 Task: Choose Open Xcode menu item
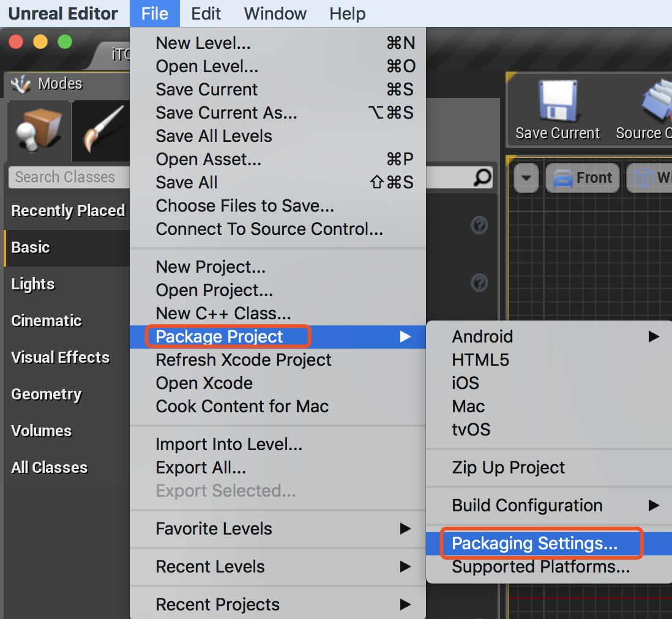[x=278, y=383]
